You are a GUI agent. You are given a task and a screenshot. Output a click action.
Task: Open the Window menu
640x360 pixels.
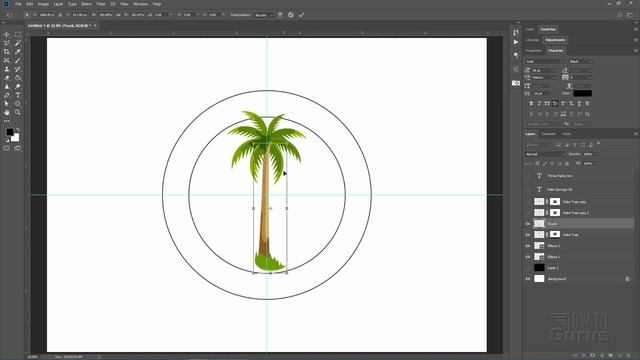point(140,4)
